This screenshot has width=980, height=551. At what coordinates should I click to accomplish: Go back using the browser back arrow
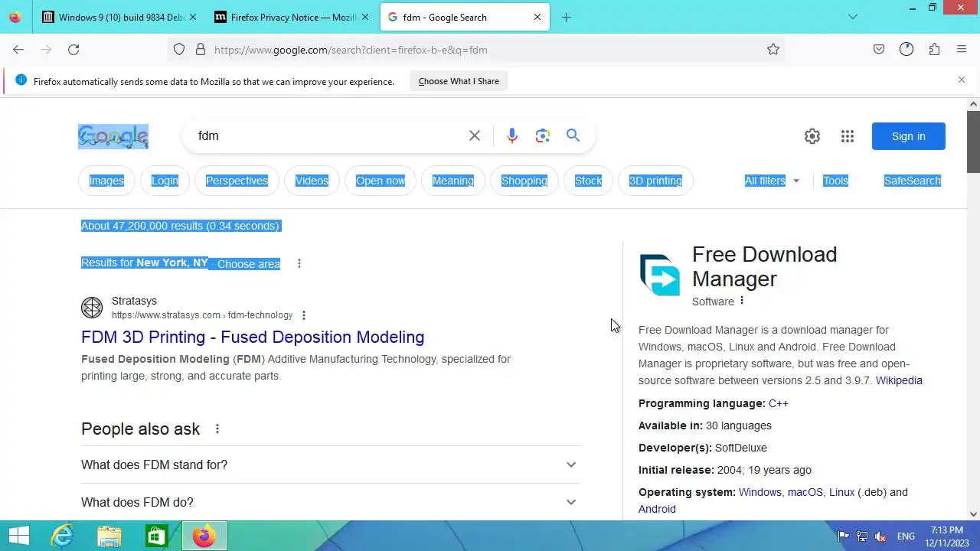18,50
